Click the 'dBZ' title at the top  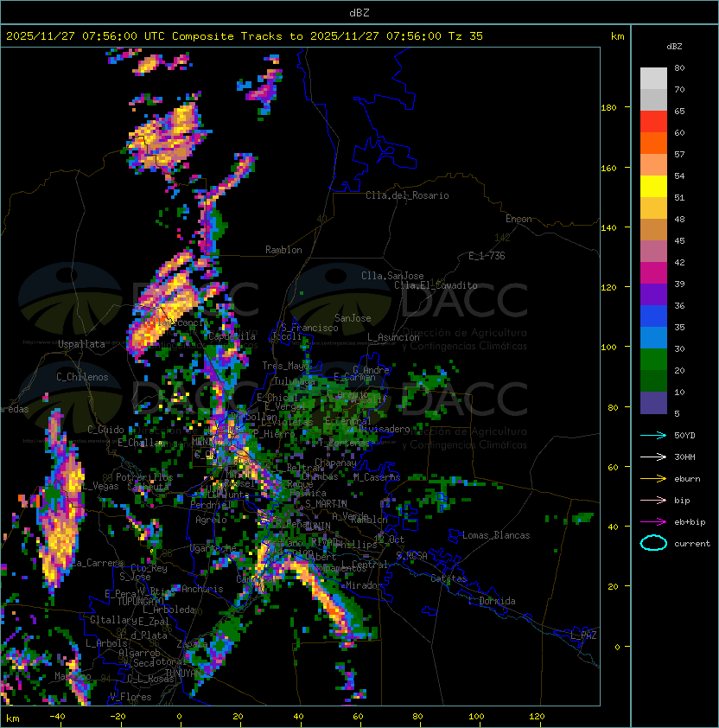coord(359,12)
